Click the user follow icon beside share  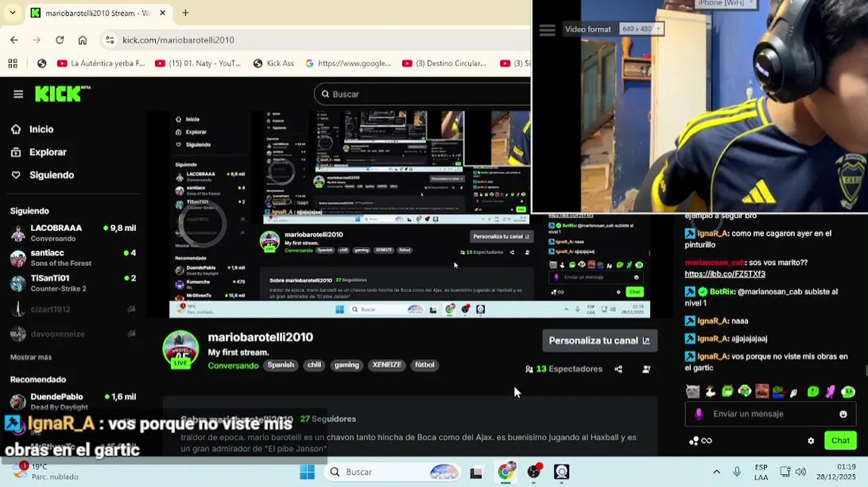tap(646, 369)
